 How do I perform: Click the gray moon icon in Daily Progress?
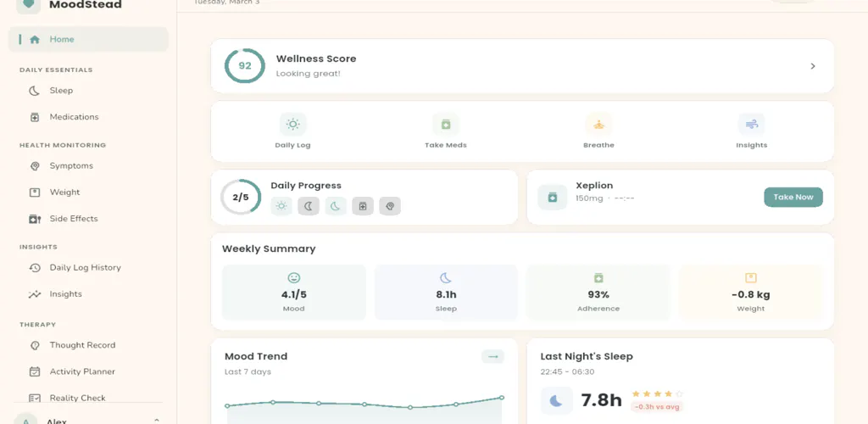[309, 206]
